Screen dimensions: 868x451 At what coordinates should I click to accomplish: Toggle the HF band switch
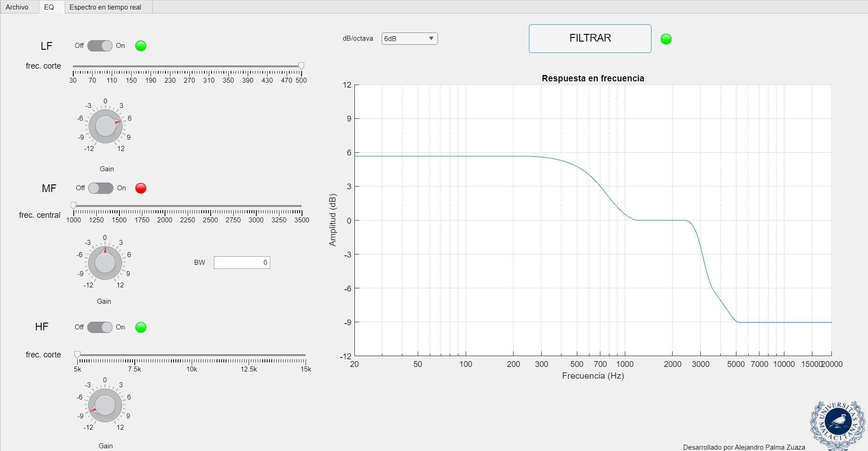click(x=100, y=327)
